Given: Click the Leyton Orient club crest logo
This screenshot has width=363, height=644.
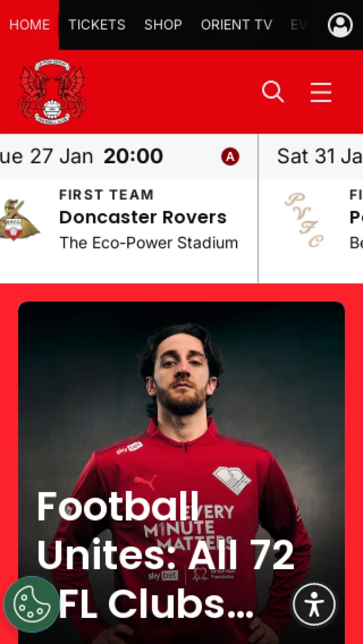Looking at the screenshot, I should pos(52,91).
